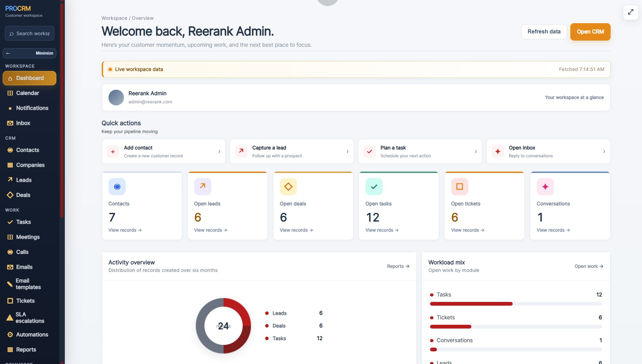Click the Open work link
642x364 pixels.
coord(589,266)
